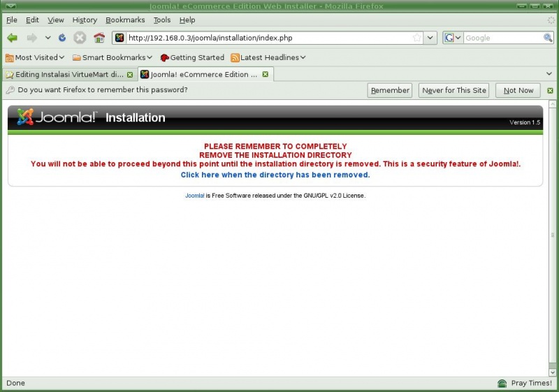Close the Editing Instalasi VirtueMart tab
Image resolution: width=559 pixels, height=392 pixels.
129,74
